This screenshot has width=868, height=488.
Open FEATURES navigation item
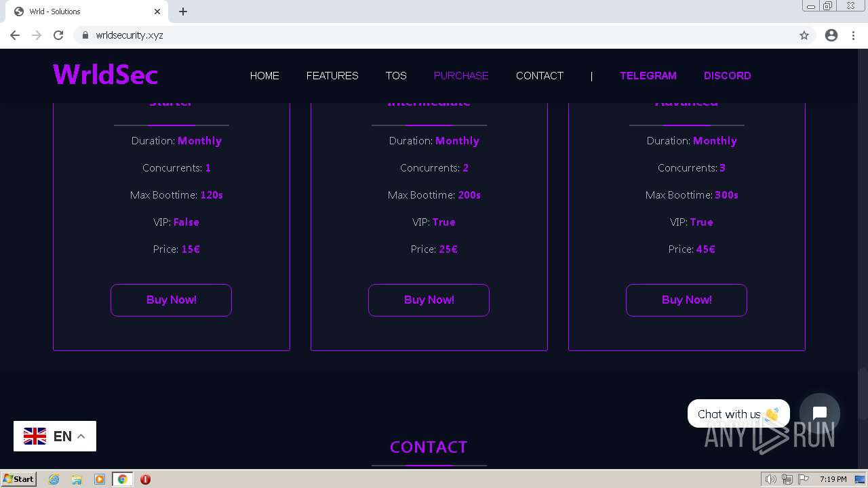pos(332,75)
